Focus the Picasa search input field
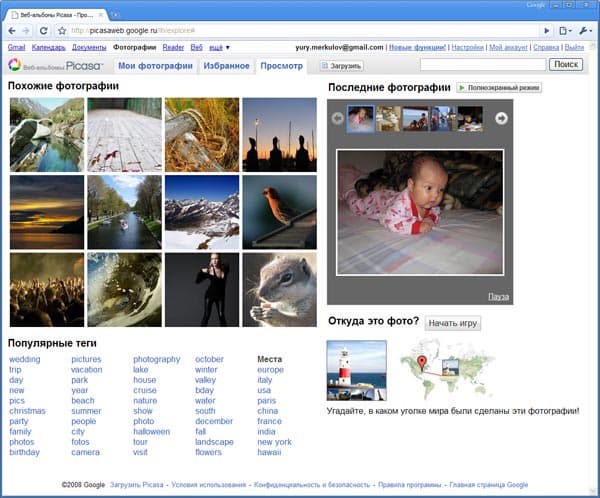This screenshot has width=600, height=498. click(x=483, y=65)
